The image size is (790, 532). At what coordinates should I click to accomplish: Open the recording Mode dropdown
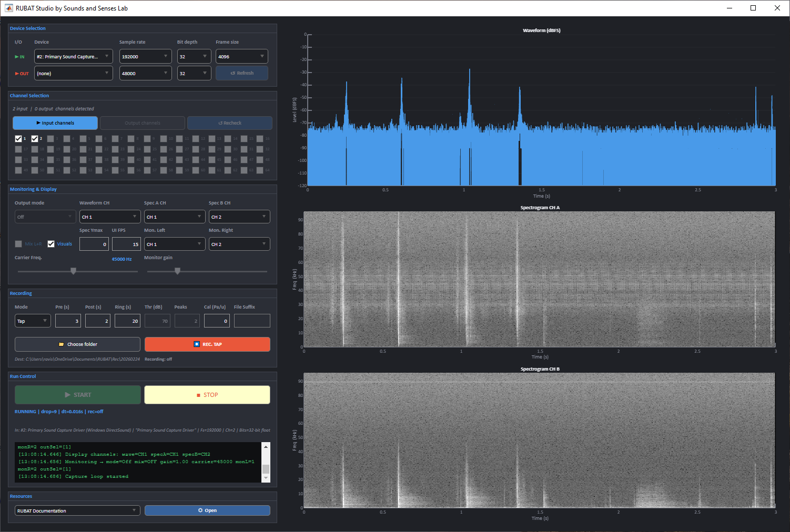point(32,321)
